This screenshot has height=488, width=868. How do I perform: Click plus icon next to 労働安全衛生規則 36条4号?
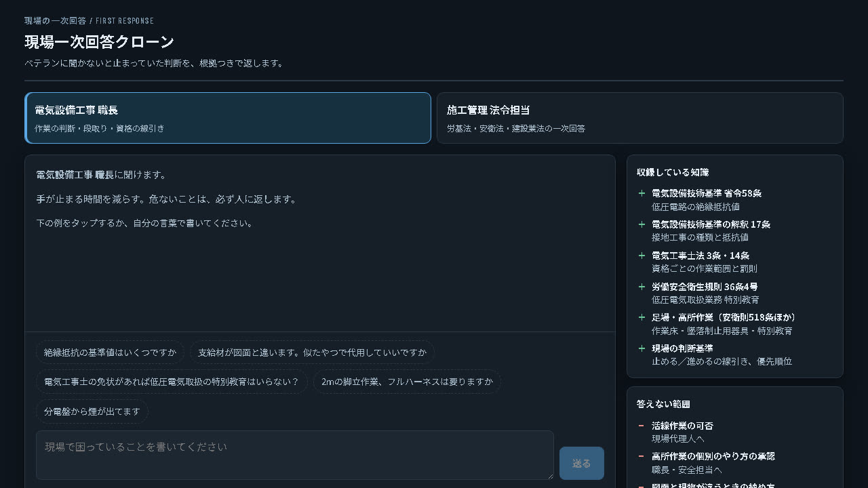pyautogui.click(x=642, y=287)
